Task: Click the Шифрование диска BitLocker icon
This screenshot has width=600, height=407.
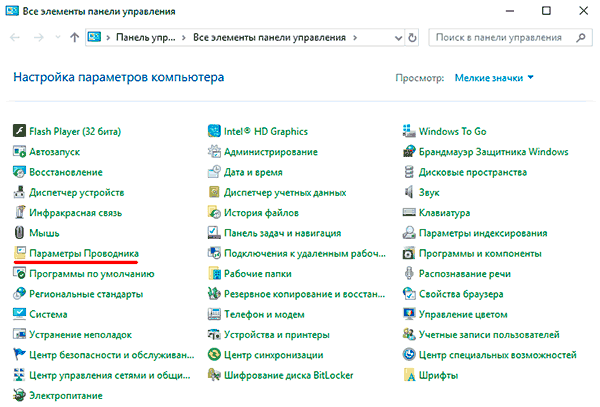Action: pyautogui.click(x=214, y=374)
